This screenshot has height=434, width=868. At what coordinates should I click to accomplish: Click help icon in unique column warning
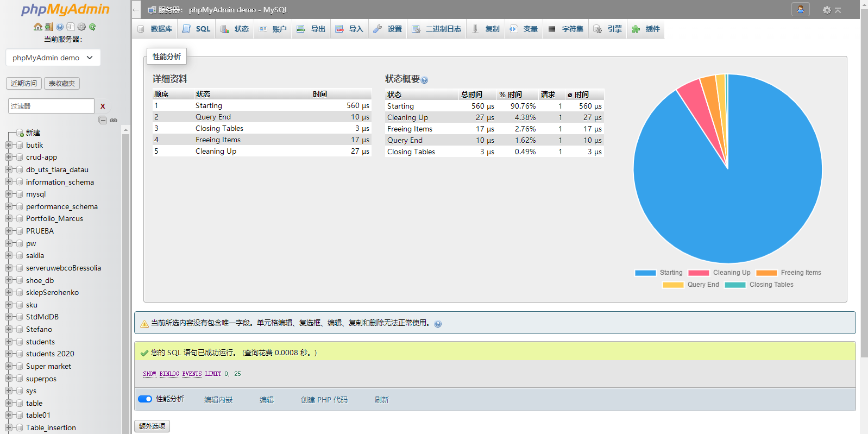point(438,324)
